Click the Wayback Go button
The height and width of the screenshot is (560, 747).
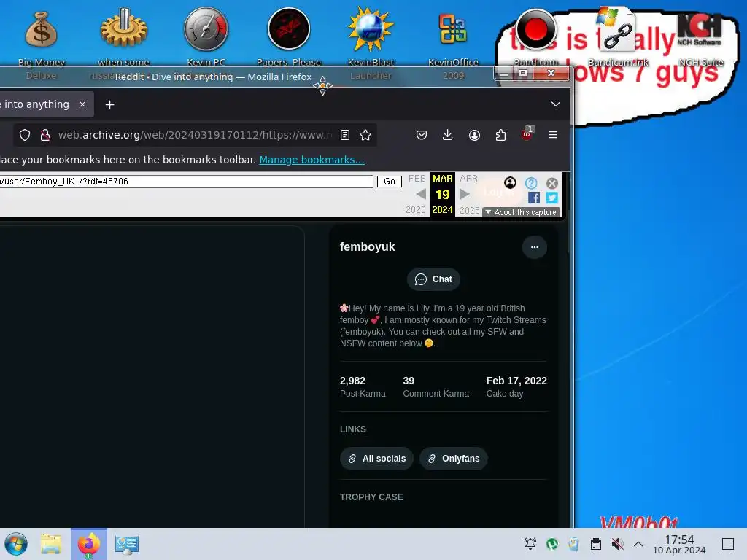point(390,182)
